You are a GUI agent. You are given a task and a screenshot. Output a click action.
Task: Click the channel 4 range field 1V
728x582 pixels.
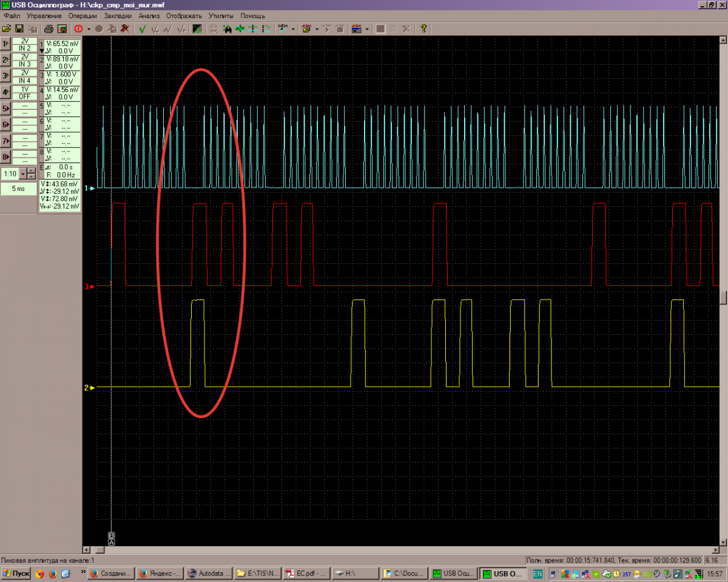click(x=24, y=90)
